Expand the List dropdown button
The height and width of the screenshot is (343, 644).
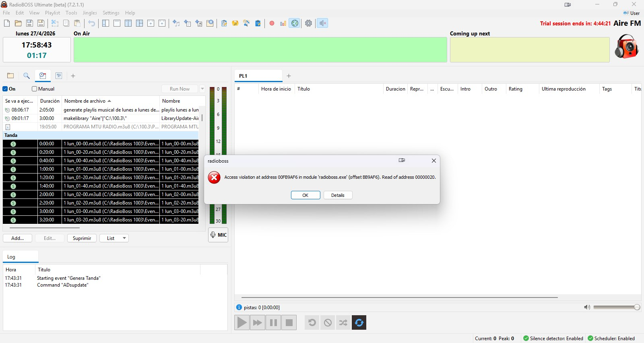point(114,238)
